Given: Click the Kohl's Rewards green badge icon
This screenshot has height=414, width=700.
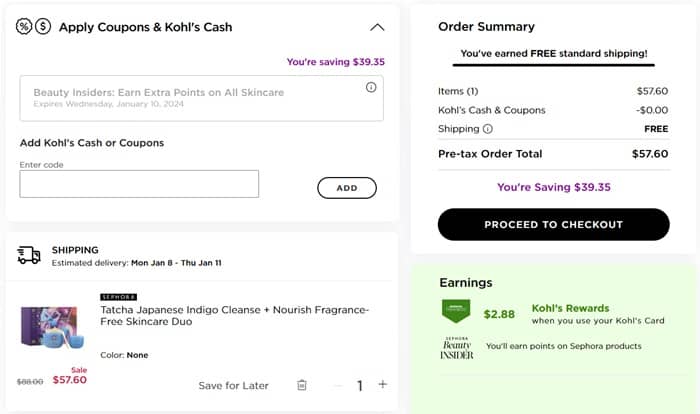Looking at the screenshot, I should (456, 312).
